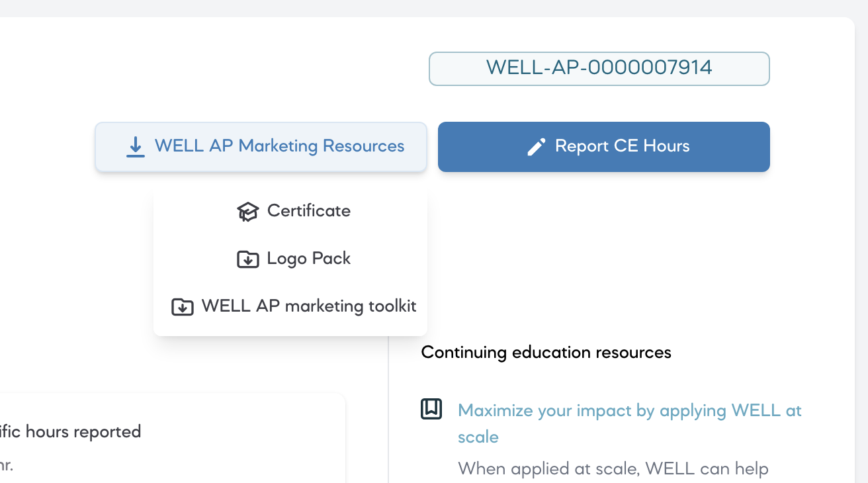Click the download arrow icon on Marketing Resources

pyautogui.click(x=135, y=147)
